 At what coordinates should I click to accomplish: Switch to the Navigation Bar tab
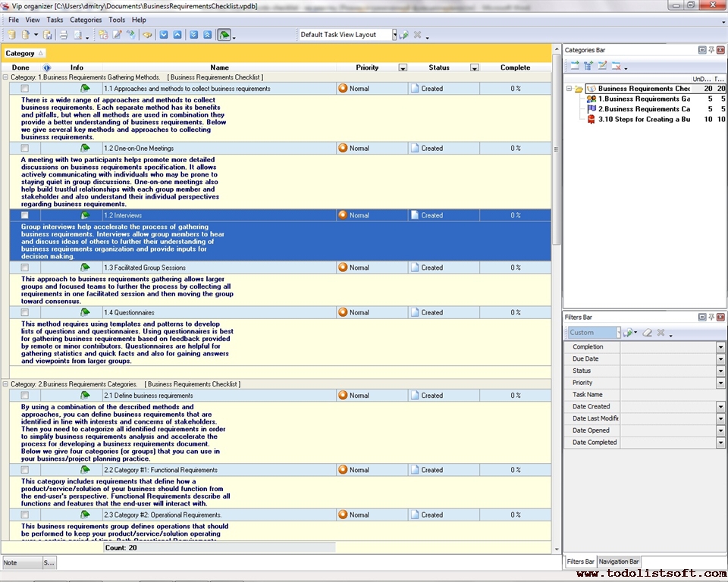(619, 562)
